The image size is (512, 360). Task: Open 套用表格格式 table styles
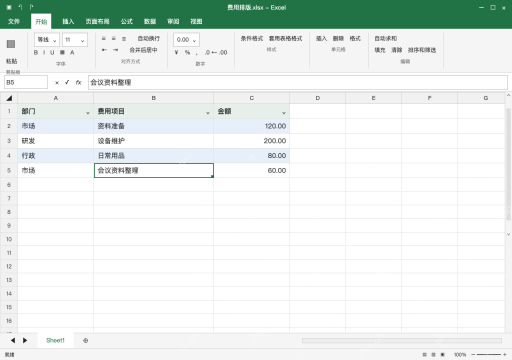[286, 39]
